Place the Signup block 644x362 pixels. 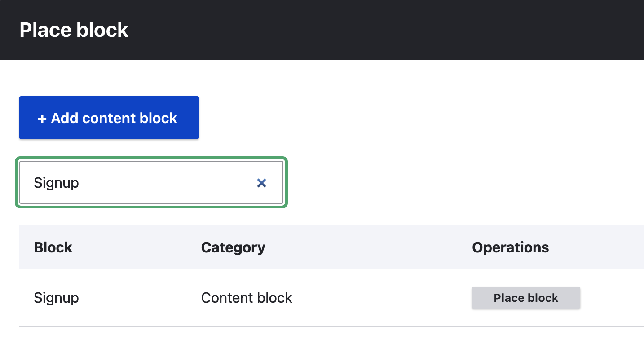click(x=526, y=298)
